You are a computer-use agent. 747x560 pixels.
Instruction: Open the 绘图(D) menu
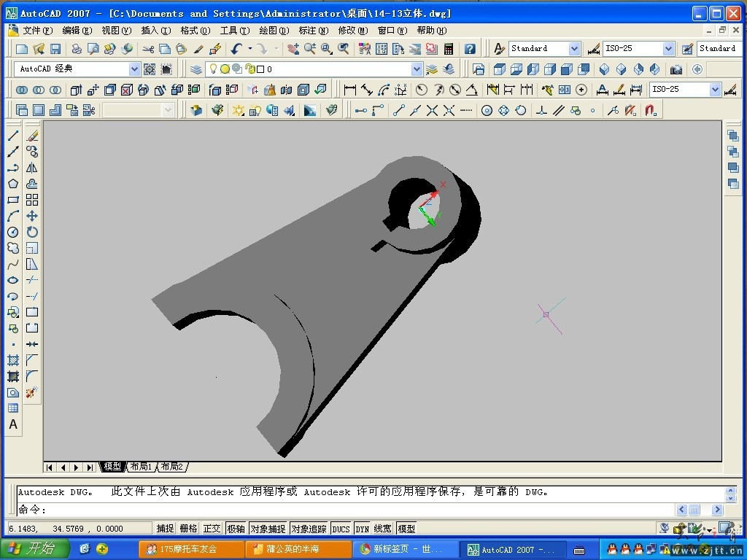tap(274, 31)
